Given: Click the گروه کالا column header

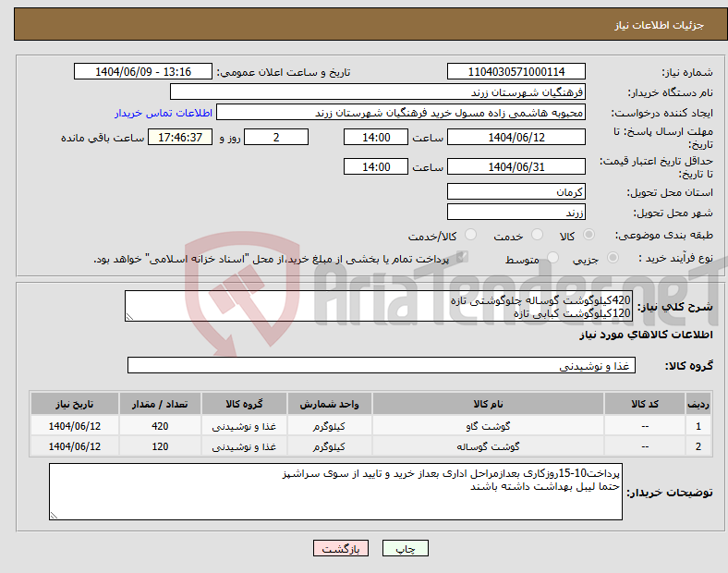Looking at the screenshot, I should click(244, 404).
